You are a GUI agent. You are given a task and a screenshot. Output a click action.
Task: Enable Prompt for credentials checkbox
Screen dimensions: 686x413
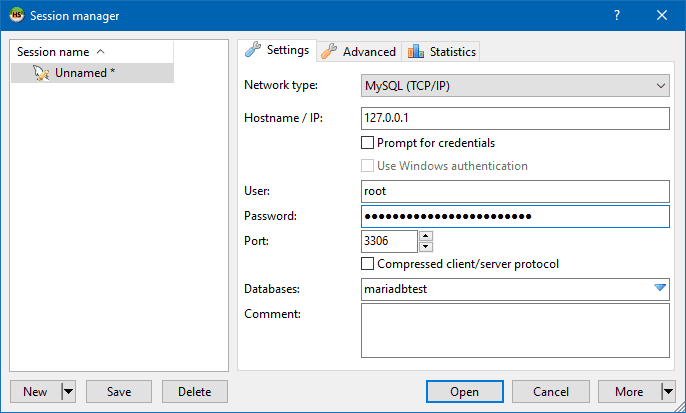368,143
